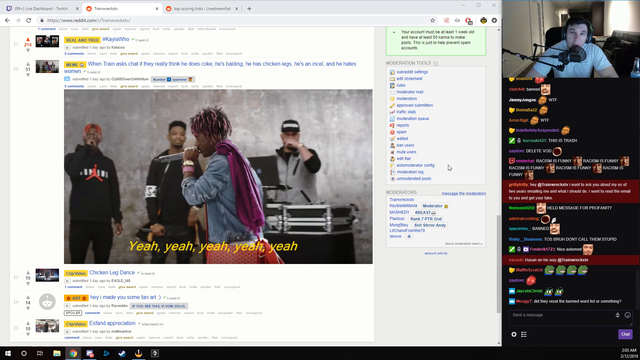View moderator MASHEDY's profile
640x360 pixels.
[399, 212]
